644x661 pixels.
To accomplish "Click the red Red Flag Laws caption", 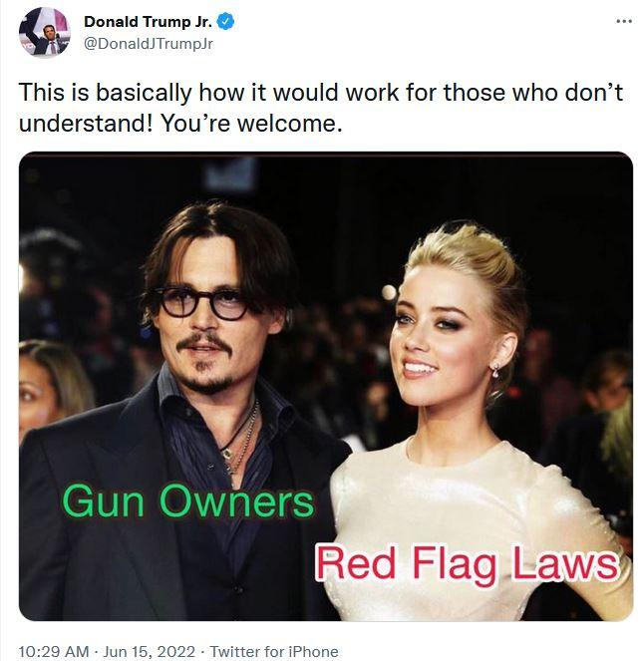I will click(x=467, y=563).
